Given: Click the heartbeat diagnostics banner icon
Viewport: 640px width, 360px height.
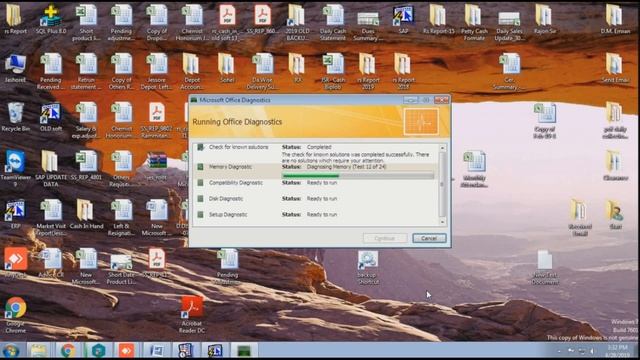Looking at the screenshot, I should click(x=421, y=122).
